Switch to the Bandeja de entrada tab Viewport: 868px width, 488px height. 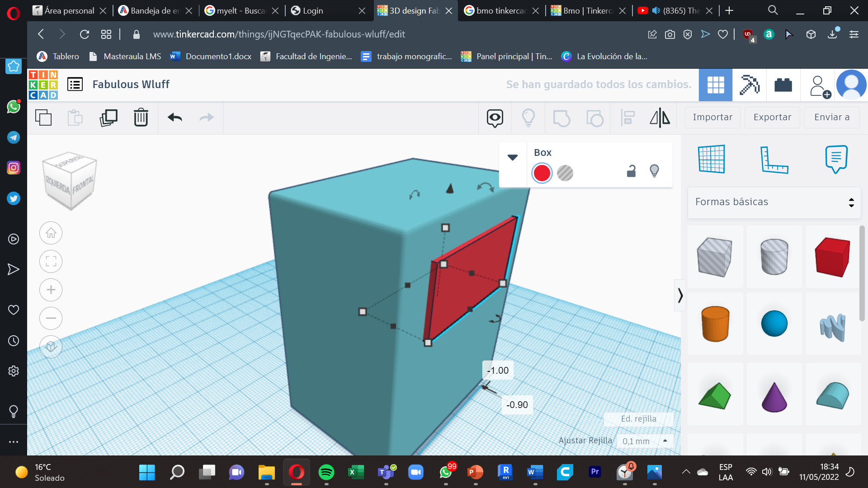(155, 10)
